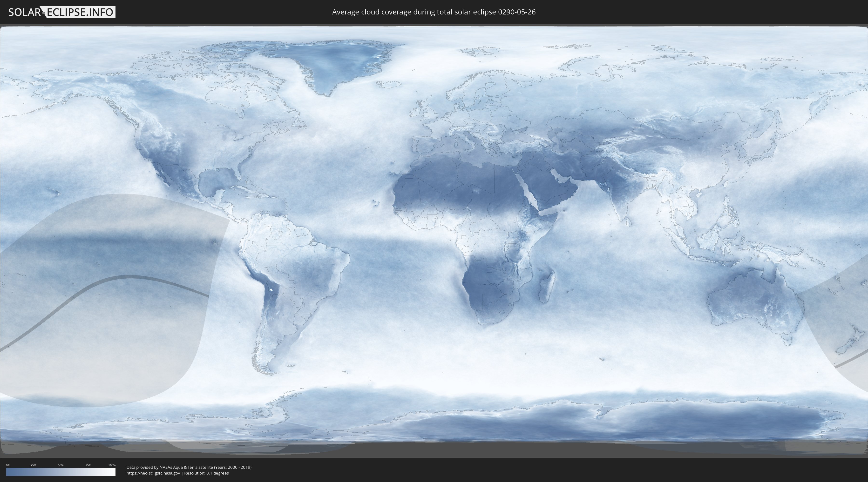Screen dimensions: 868x482
Task: Click the NASA Aqua & Terra attribution line
Action: click(x=189, y=467)
